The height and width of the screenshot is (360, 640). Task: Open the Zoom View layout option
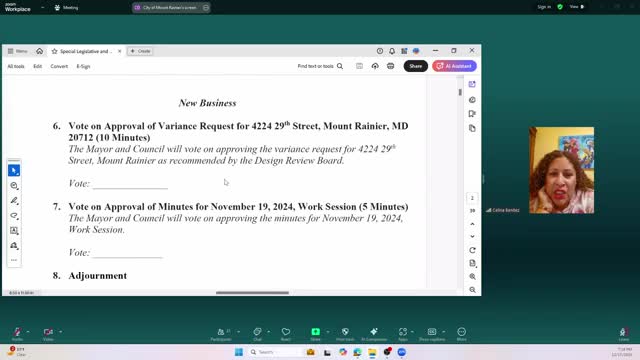(577, 7)
